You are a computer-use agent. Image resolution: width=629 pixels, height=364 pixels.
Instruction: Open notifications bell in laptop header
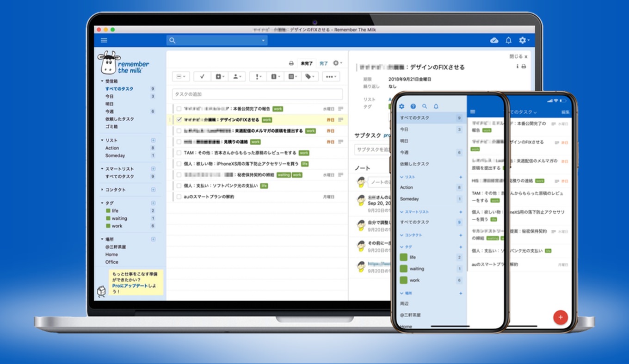click(508, 41)
